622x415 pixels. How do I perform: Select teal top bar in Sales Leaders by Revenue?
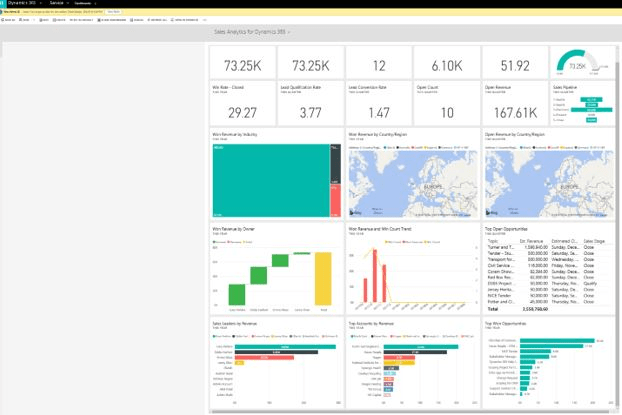click(x=285, y=347)
